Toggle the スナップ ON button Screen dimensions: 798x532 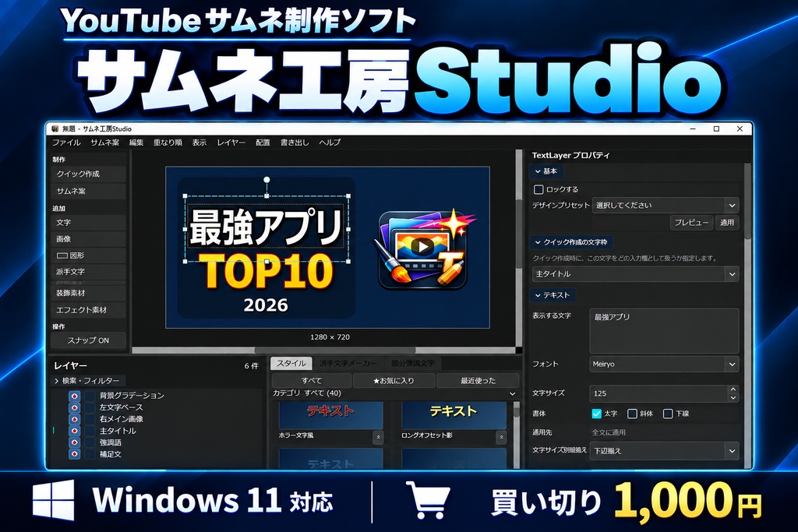(x=88, y=340)
